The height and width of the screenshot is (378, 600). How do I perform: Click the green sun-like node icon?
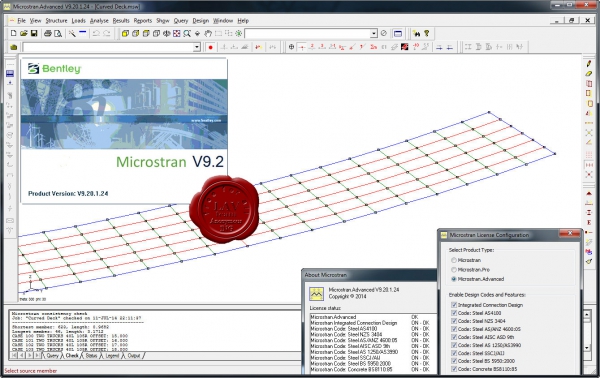tap(239, 34)
